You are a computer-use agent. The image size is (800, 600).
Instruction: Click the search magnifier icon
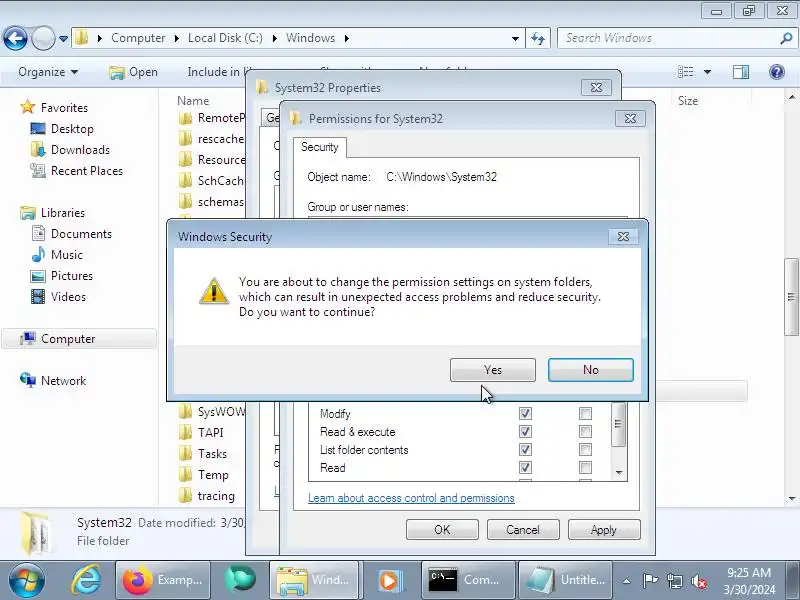786,38
